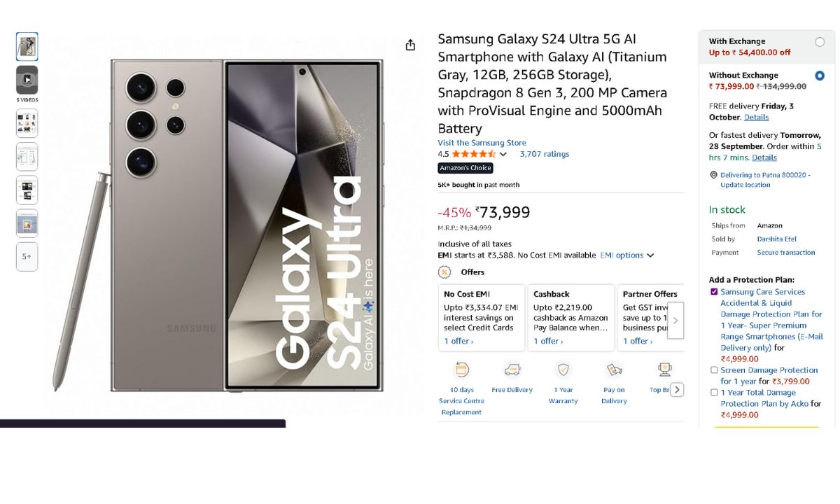Show next offers with carousel arrow

tap(675, 321)
